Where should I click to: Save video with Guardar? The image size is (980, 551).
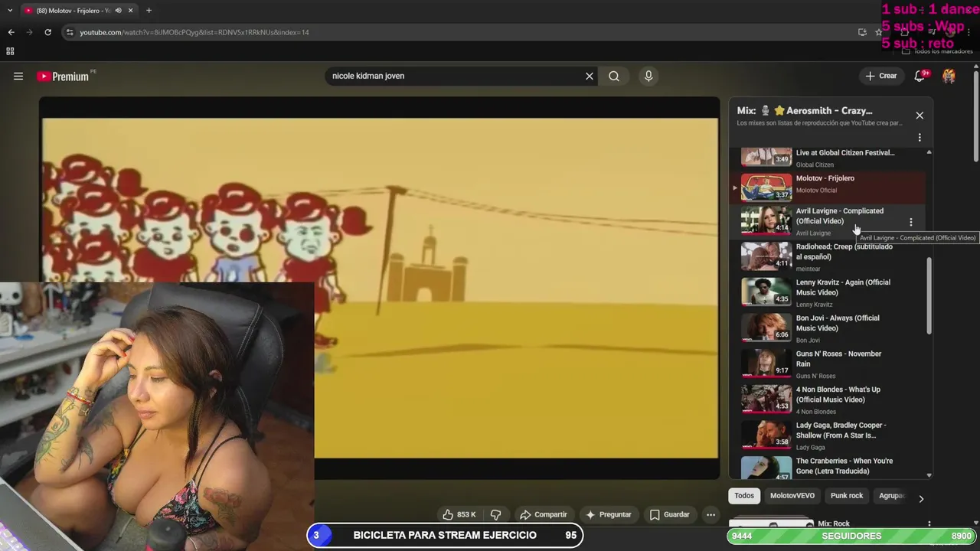(x=670, y=514)
